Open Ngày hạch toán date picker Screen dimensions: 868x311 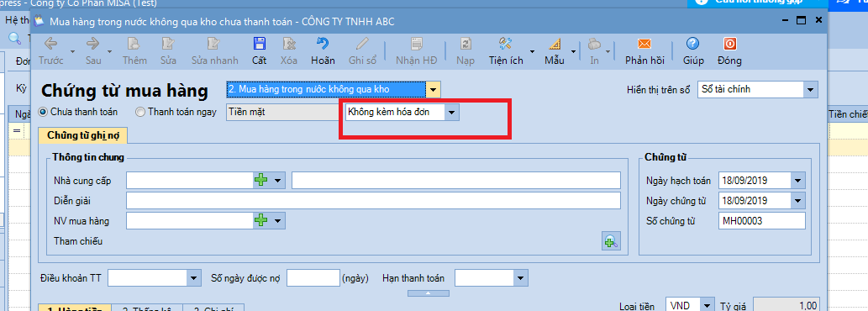(797, 181)
